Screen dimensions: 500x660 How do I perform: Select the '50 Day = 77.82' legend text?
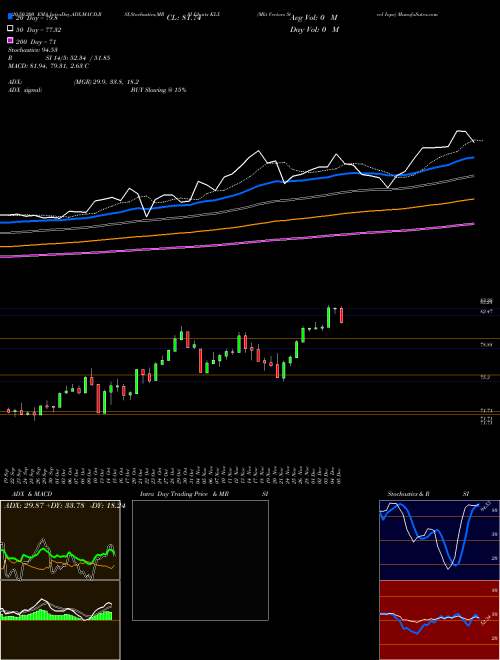[x=39, y=30]
